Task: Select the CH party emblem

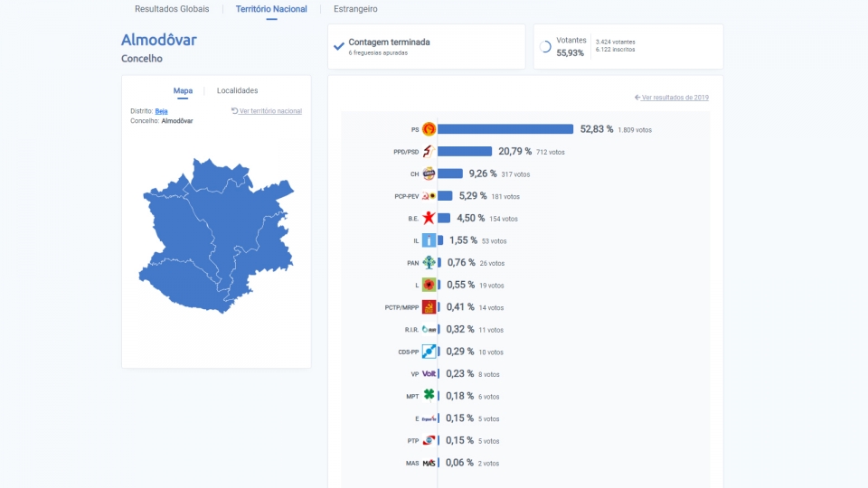Action: pyautogui.click(x=429, y=174)
